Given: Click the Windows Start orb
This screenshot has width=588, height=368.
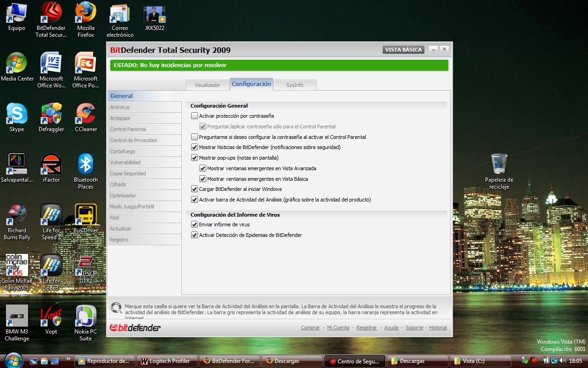Looking at the screenshot, I should (12, 360).
